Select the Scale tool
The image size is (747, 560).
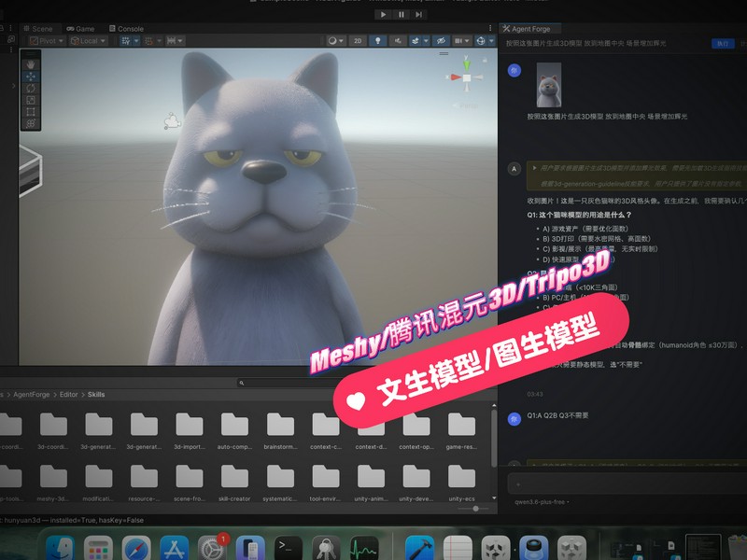click(x=31, y=100)
